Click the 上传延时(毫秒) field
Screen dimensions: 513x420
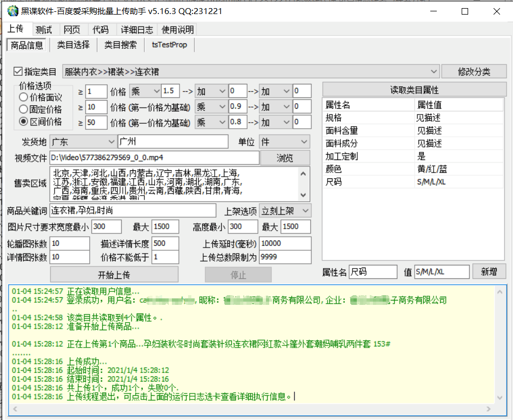coord(285,243)
